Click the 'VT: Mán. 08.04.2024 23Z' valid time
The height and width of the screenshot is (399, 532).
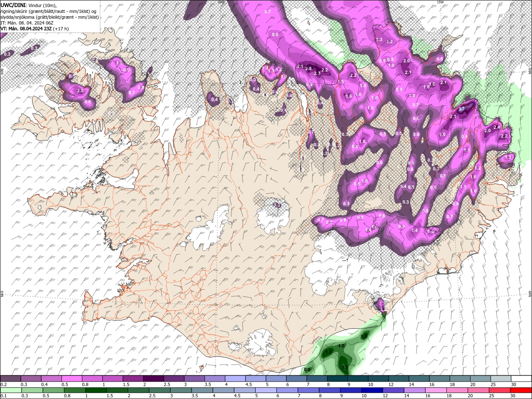click(26, 29)
